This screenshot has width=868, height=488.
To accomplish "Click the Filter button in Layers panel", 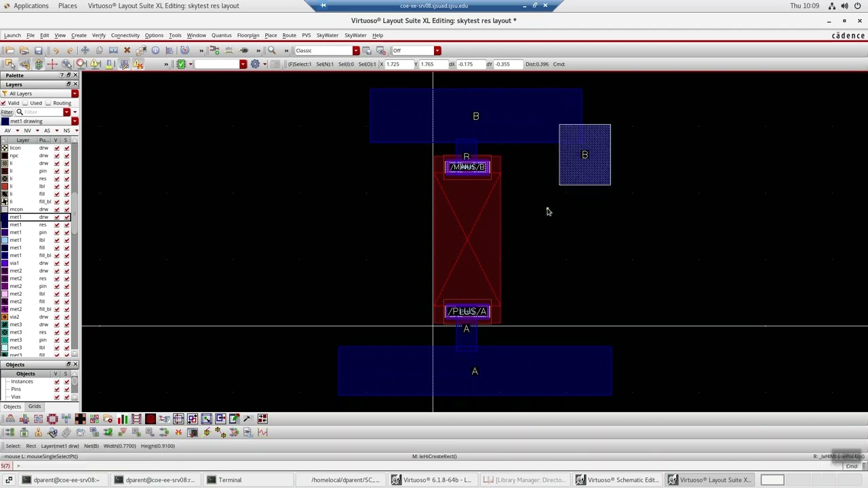I will click(x=7, y=112).
